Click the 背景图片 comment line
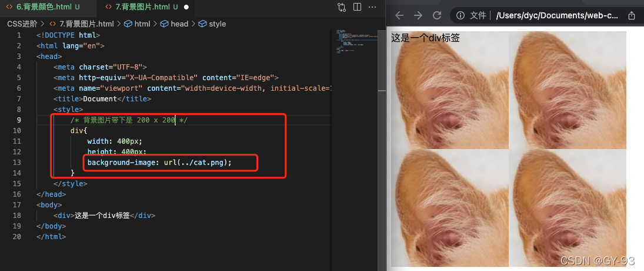644x271 pixels. [129, 120]
